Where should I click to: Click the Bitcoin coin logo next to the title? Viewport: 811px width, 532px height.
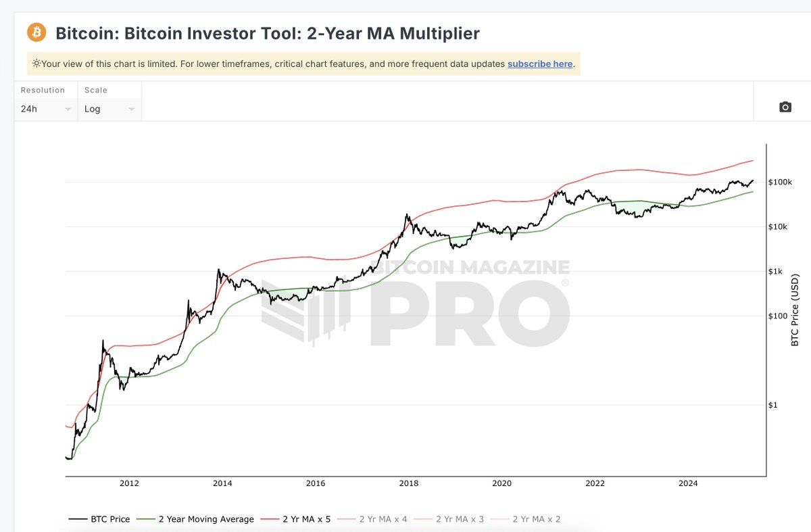tap(36, 32)
